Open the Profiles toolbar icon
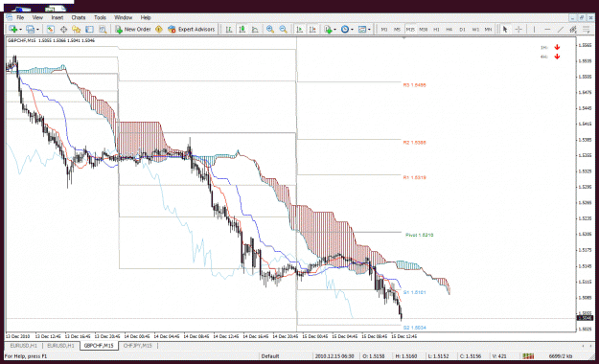 30,30
